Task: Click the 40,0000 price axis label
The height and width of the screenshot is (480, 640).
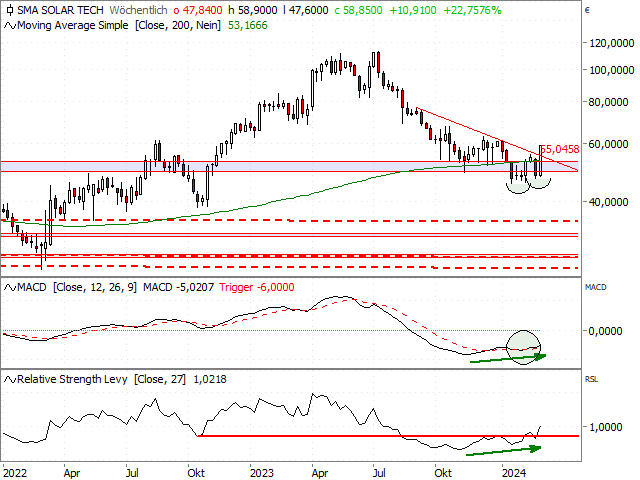Action: point(608,202)
